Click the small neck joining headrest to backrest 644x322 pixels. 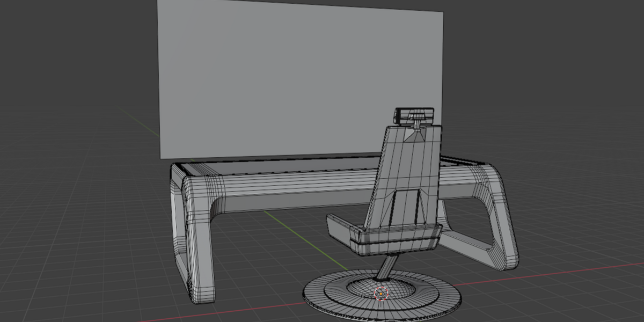coord(416,124)
